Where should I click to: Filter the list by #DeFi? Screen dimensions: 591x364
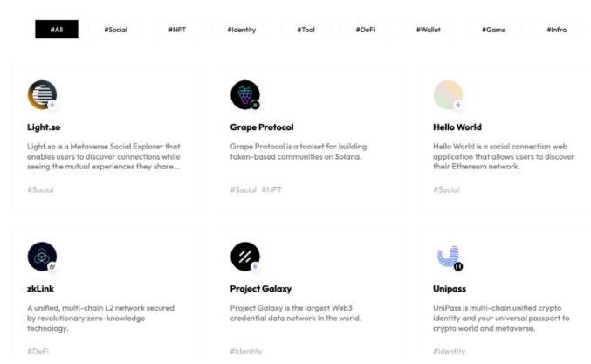[x=365, y=30]
